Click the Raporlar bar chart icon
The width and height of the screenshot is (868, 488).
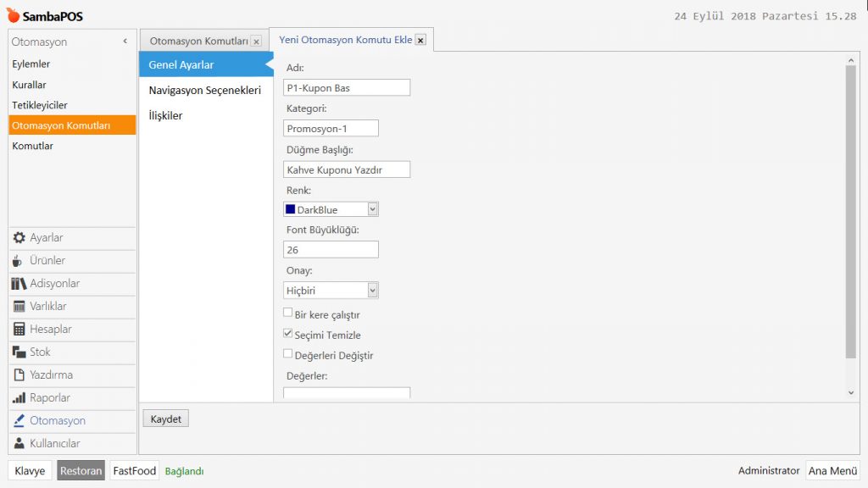(20, 398)
